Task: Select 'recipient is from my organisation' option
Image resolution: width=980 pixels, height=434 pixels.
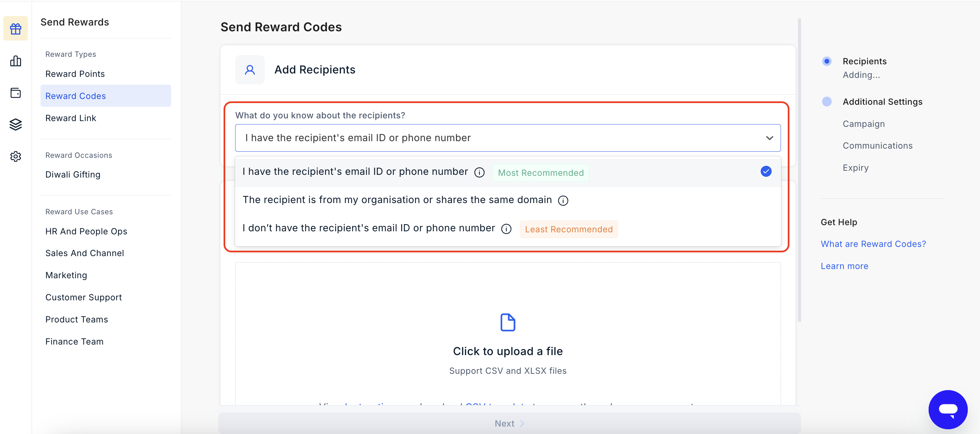Action: click(x=508, y=200)
